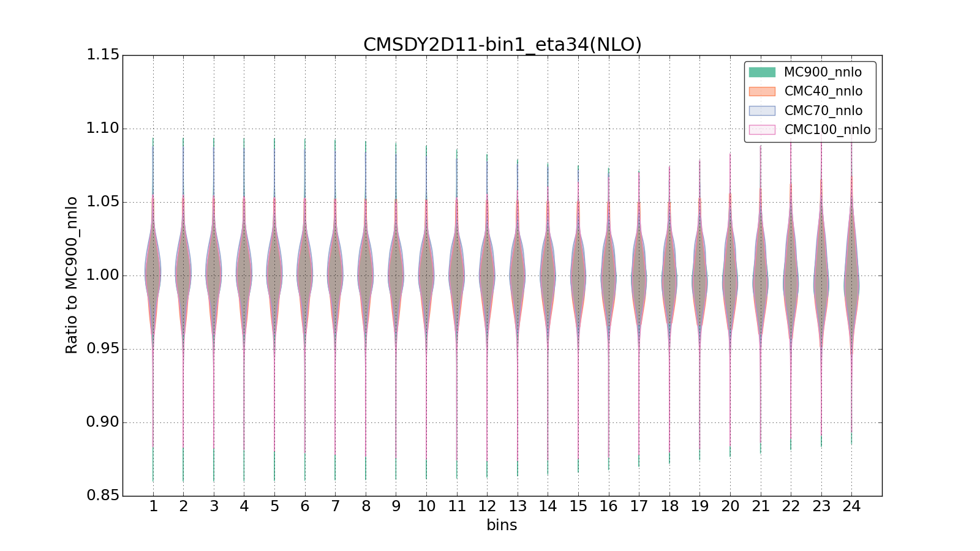Click the plot title CMSDY2D11-bin1_eta34(NLO)
Screen dimensions: 980x551
502,45
